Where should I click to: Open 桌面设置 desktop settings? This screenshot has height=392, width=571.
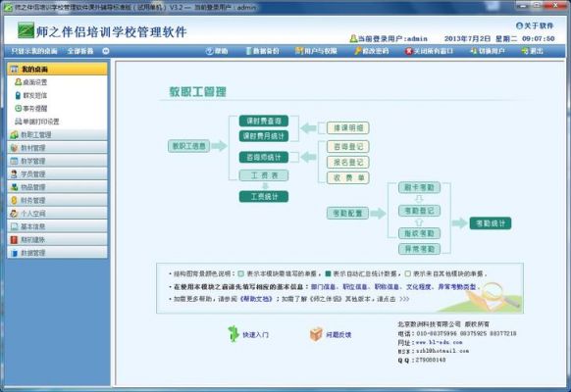pos(31,82)
